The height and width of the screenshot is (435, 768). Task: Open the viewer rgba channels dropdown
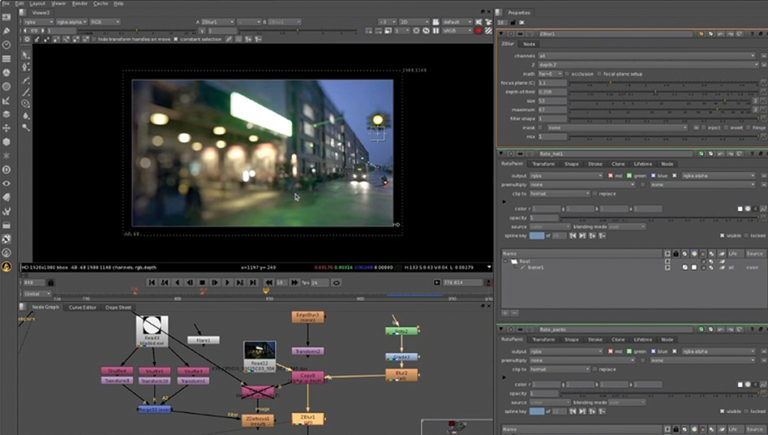[x=38, y=22]
